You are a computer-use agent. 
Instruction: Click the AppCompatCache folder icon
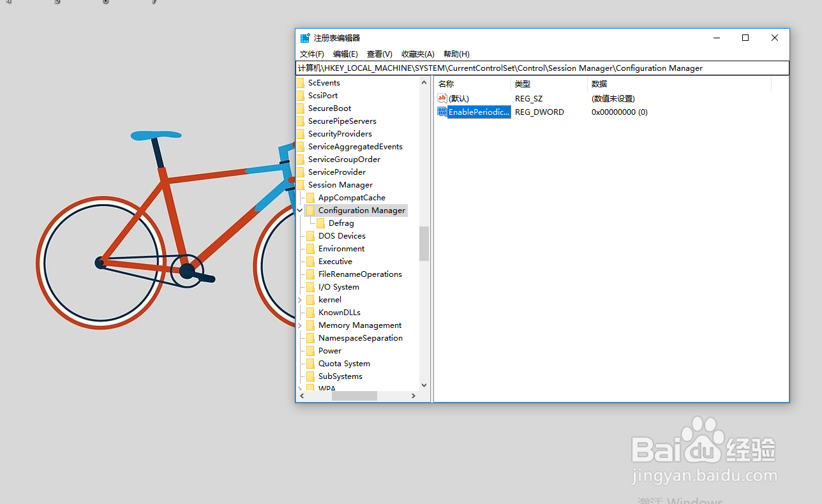pos(311,198)
